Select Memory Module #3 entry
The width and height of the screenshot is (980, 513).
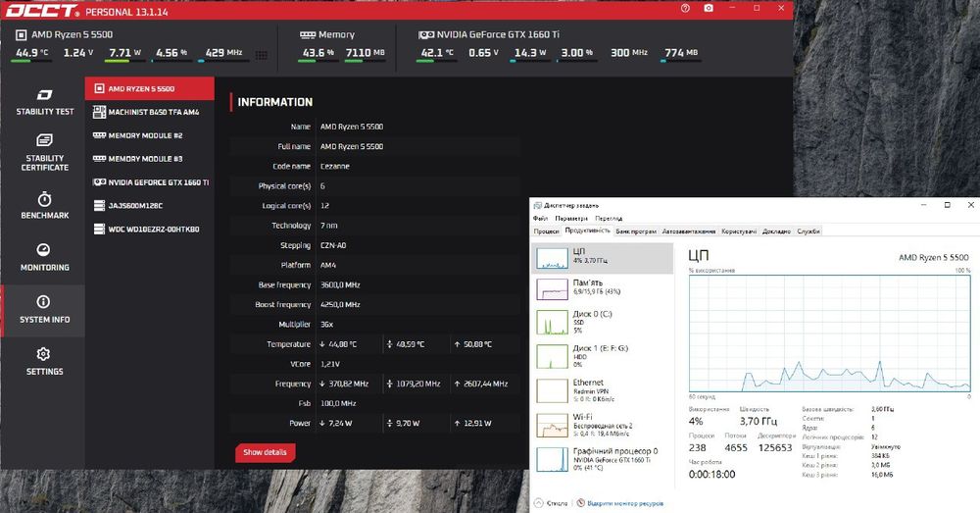click(x=150, y=159)
